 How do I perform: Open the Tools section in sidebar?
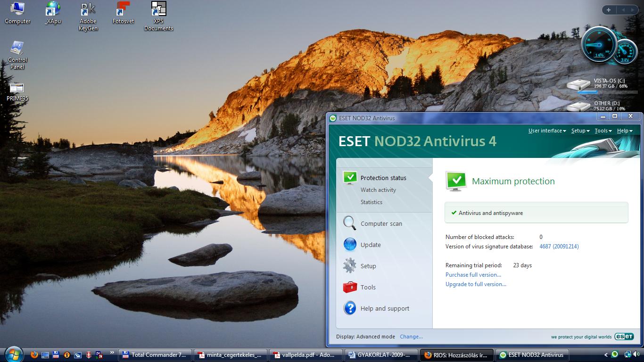(x=368, y=287)
